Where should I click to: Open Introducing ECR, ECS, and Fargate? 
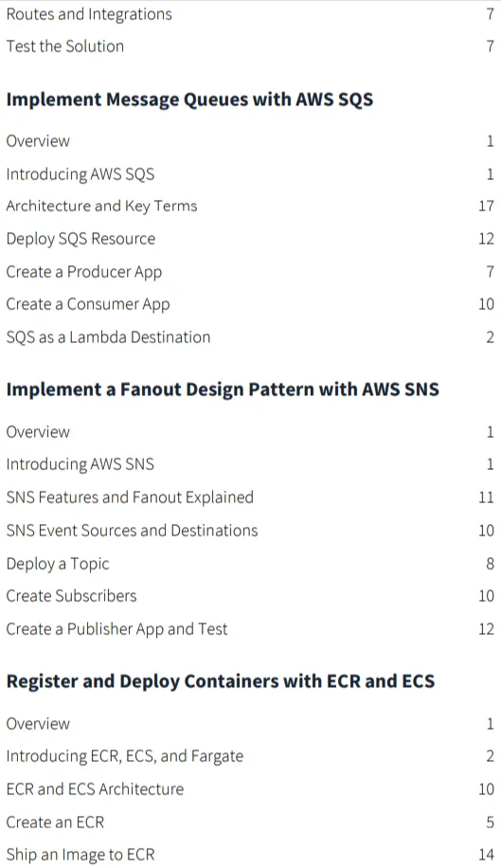coord(125,756)
